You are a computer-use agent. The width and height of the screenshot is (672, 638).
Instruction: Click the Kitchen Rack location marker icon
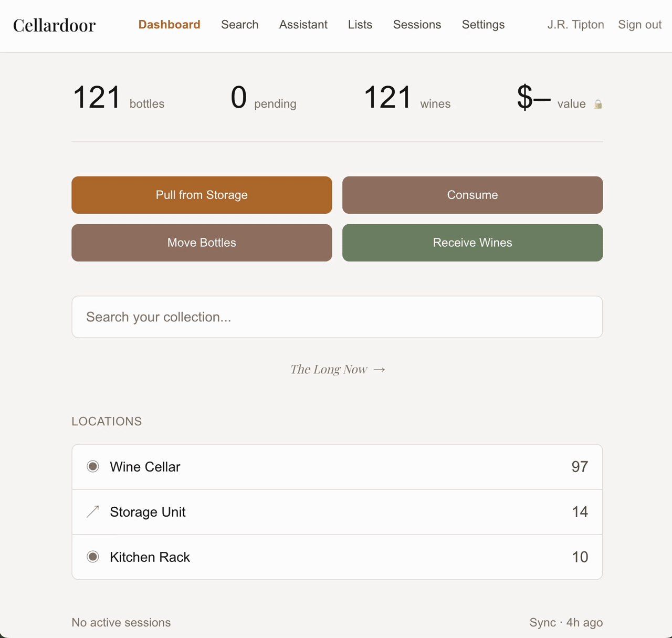(x=92, y=557)
